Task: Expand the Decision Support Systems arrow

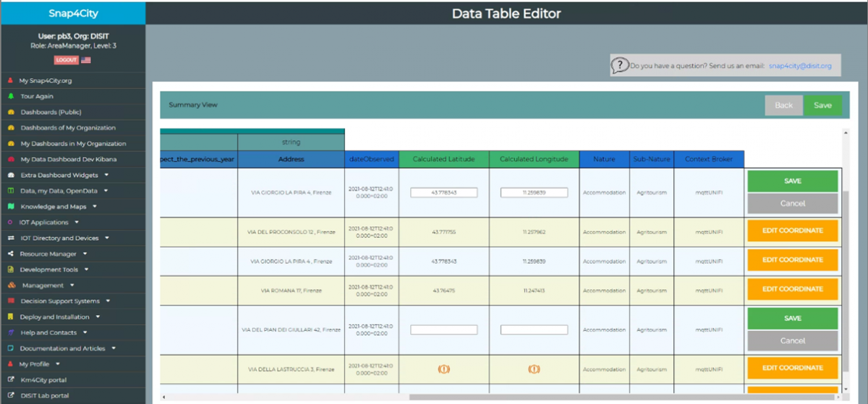Action: click(108, 301)
